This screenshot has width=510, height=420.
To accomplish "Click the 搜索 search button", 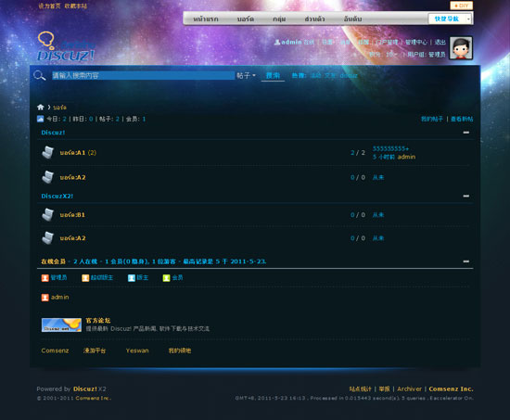I will tap(273, 75).
